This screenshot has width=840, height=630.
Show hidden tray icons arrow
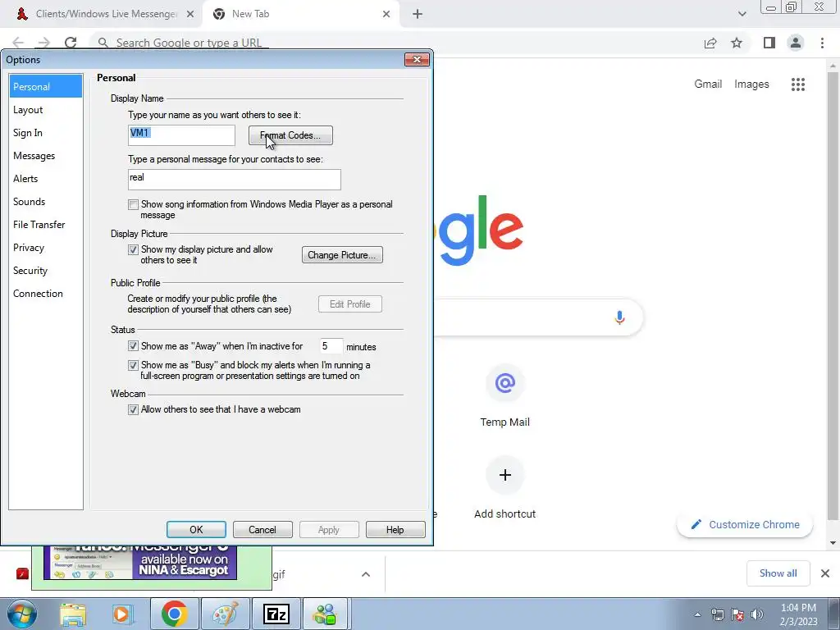pyautogui.click(x=697, y=614)
